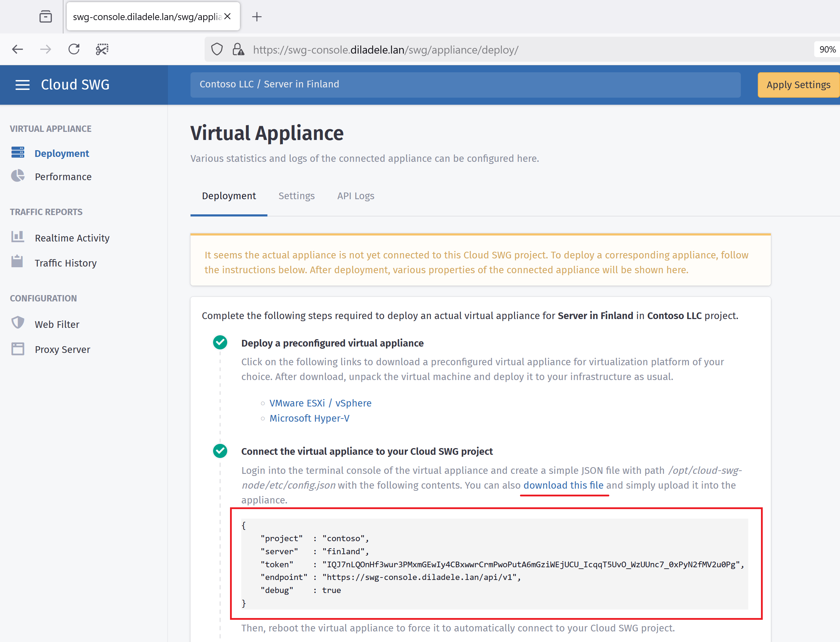The image size is (840, 642).
Task: Click the green check beside Deploy a preconfigured appliance
Action: click(220, 342)
